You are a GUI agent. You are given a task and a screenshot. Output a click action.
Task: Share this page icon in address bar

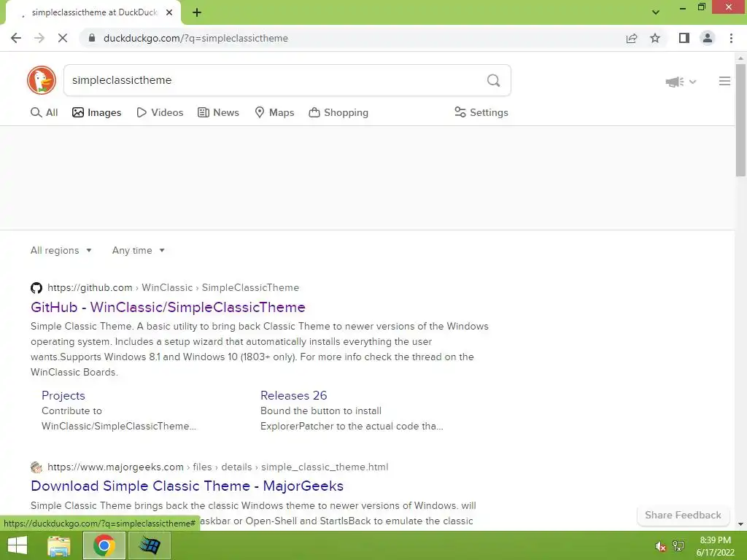tap(632, 38)
